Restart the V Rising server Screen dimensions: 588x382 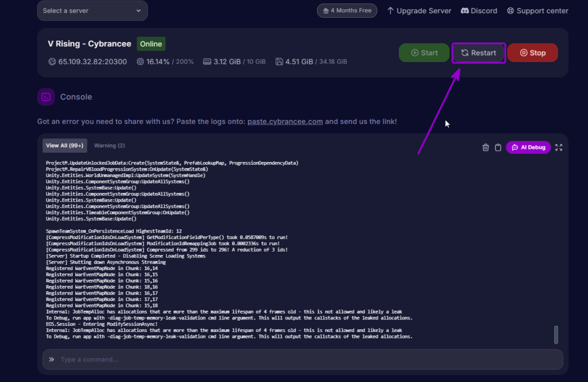[478, 53]
